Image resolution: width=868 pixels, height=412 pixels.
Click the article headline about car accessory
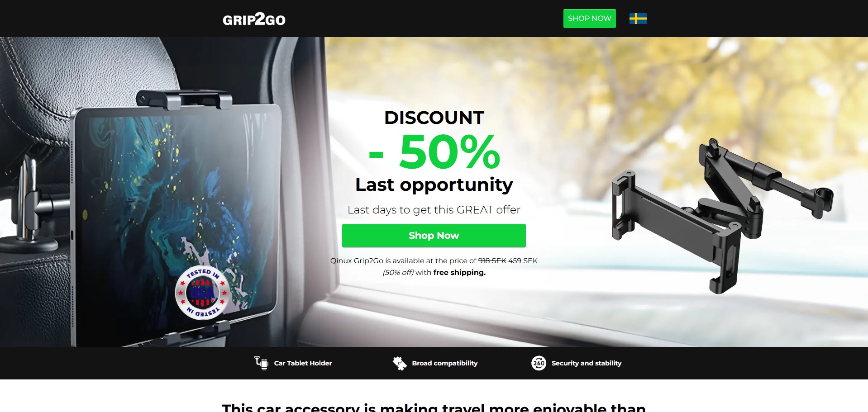[x=434, y=407]
